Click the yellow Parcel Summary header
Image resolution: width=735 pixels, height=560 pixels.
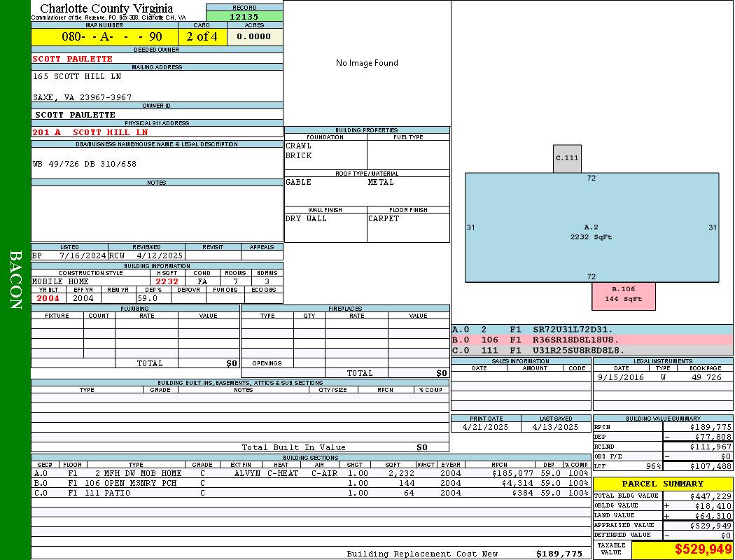pyautogui.click(x=663, y=484)
